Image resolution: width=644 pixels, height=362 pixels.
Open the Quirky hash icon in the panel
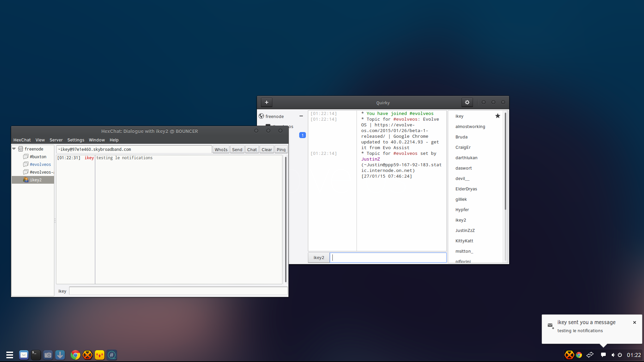(x=112, y=355)
